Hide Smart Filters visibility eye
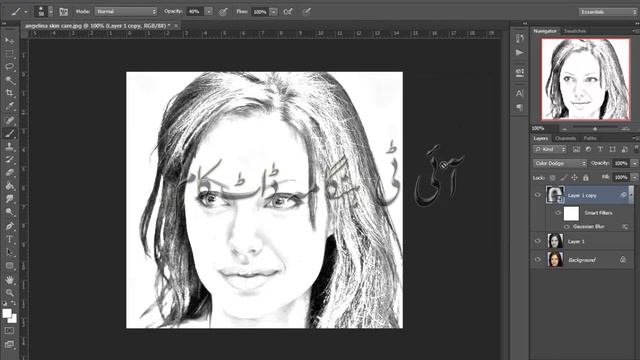Viewport: 640px width, 360px height. point(558,213)
